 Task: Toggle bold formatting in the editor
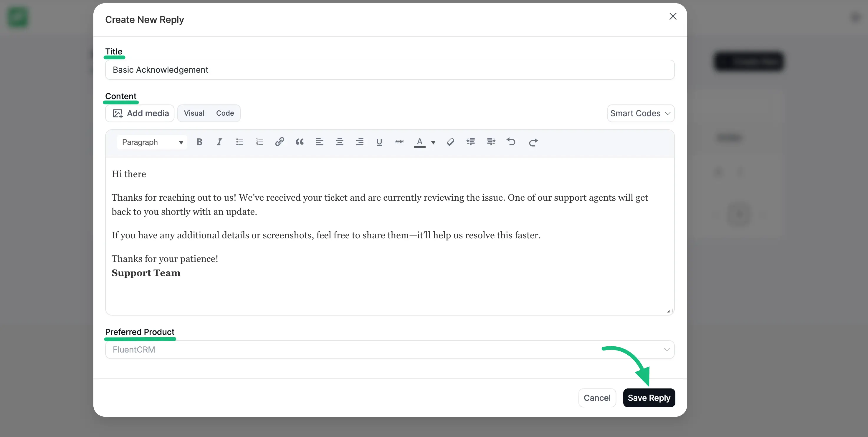pyautogui.click(x=199, y=142)
